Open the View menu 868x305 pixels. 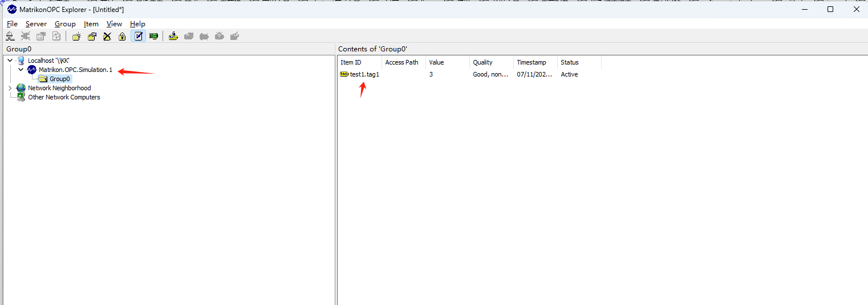click(x=114, y=24)
